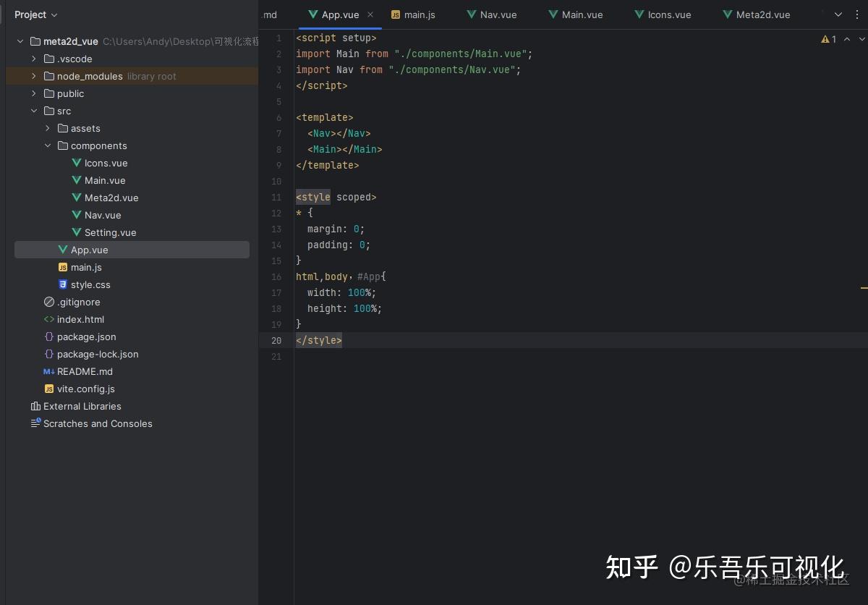The width and height of the screenshot is (868, 605).
Task: Expand the public folder
Action: [x=33, y=93]
